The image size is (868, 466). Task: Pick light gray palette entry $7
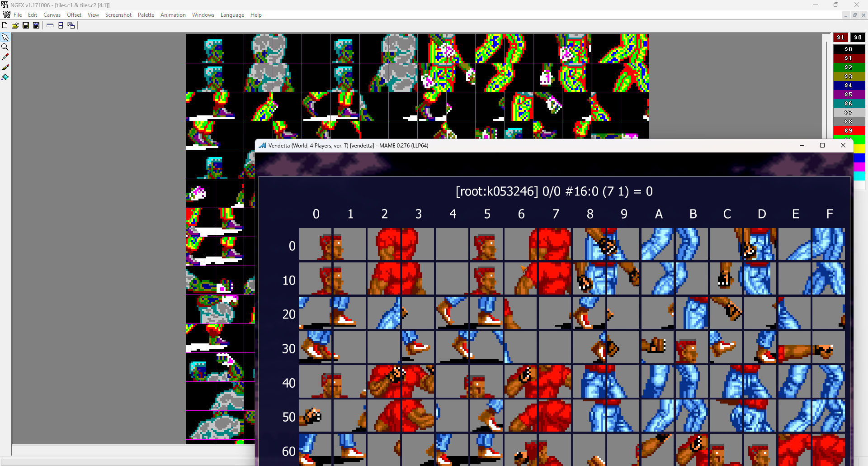click(x=849, y=112)
